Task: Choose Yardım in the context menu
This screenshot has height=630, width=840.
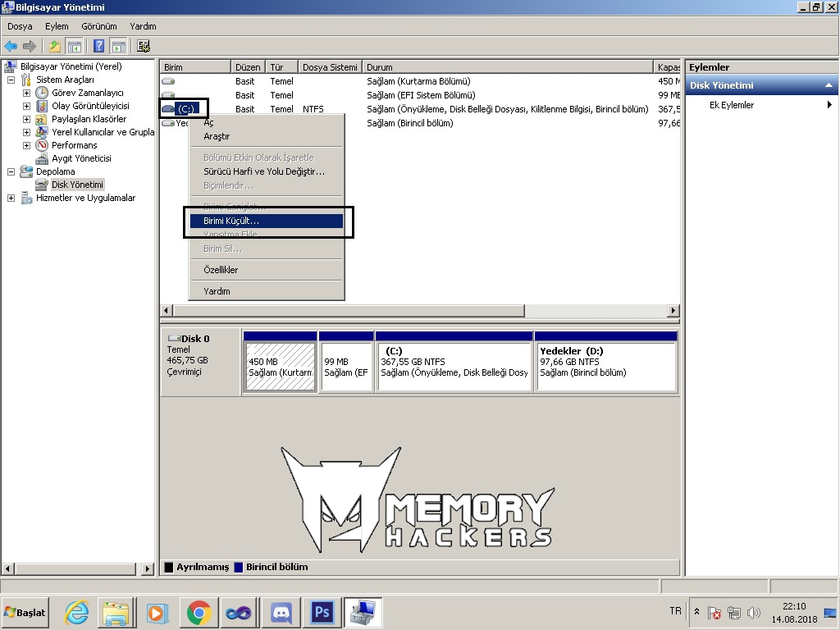Action: click(267, 291)
